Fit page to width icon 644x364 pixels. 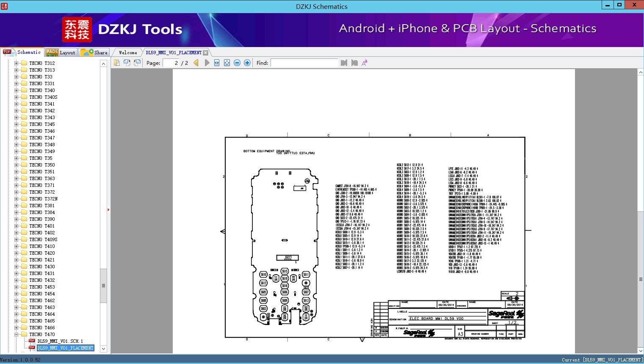[217, 63]
